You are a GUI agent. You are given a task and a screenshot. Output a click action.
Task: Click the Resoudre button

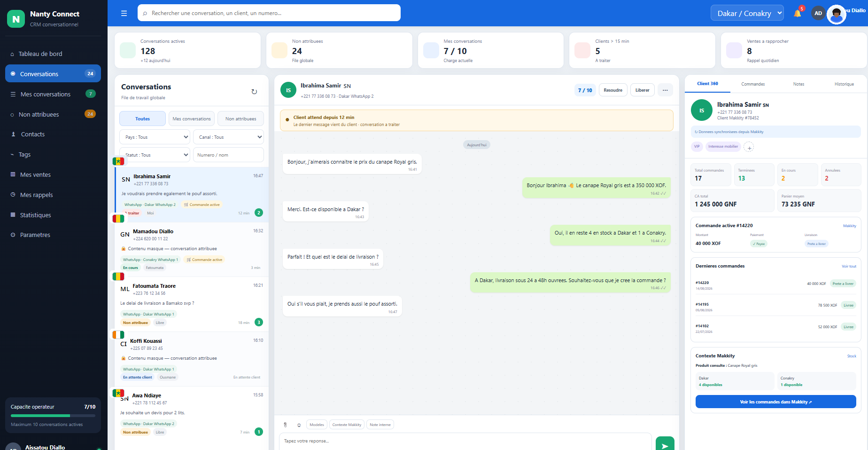(x=613, y=90)
